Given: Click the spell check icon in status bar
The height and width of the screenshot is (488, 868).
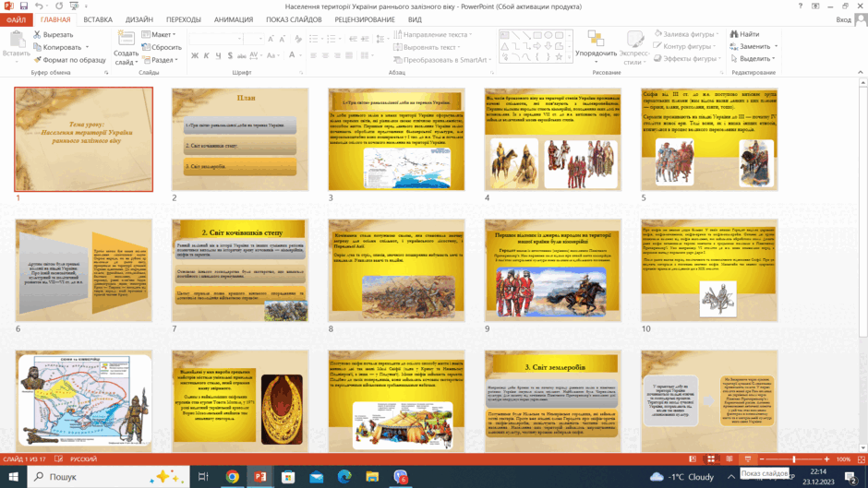Looking at the screenshot, I should tap(59, 459).
